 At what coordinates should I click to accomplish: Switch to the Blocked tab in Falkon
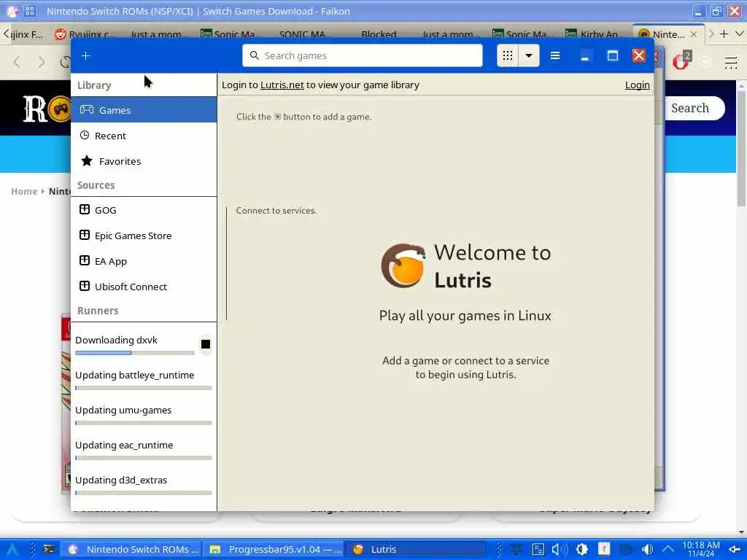[379, 34]
